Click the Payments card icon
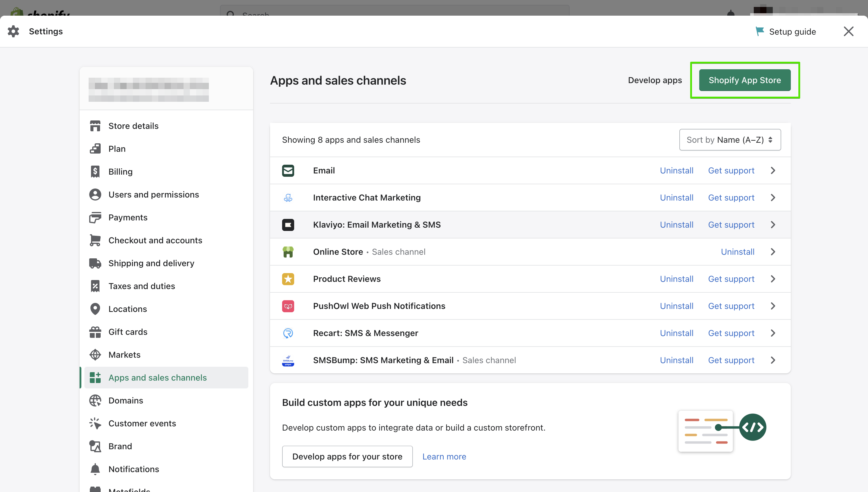The width and height of the screenshot is (868, 492). coord(95,217)
